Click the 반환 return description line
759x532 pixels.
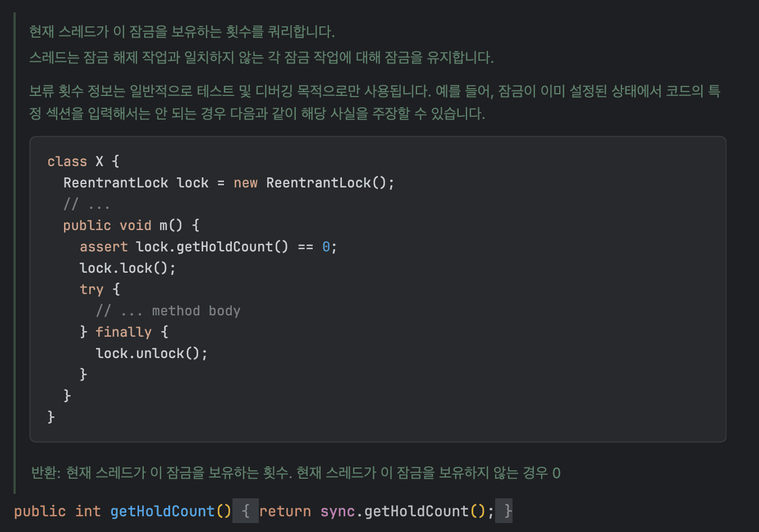tap(295, 473)
